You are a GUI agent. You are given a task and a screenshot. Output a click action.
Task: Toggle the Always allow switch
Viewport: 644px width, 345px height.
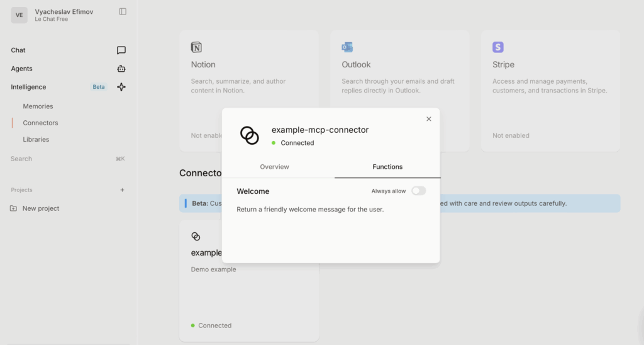click(x=418, y=191)
